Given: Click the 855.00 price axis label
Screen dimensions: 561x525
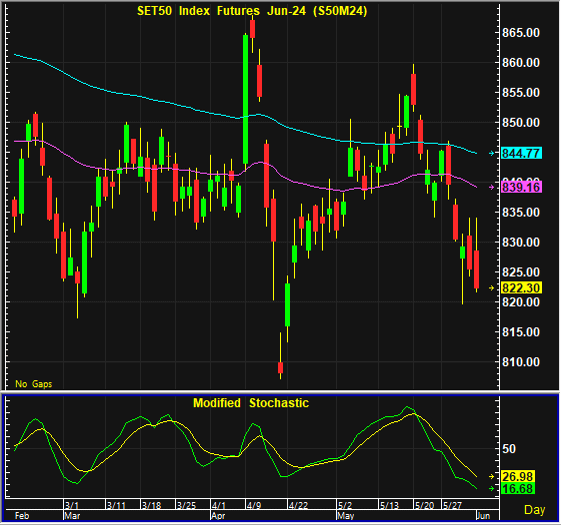Looking at the screenshot, I should pos(521,93).
